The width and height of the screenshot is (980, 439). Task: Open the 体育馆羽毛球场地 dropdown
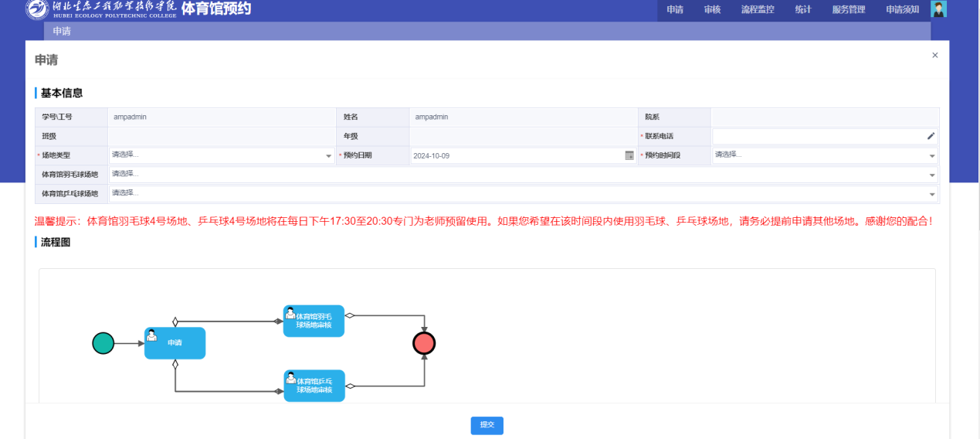click(x=523, y=175)
